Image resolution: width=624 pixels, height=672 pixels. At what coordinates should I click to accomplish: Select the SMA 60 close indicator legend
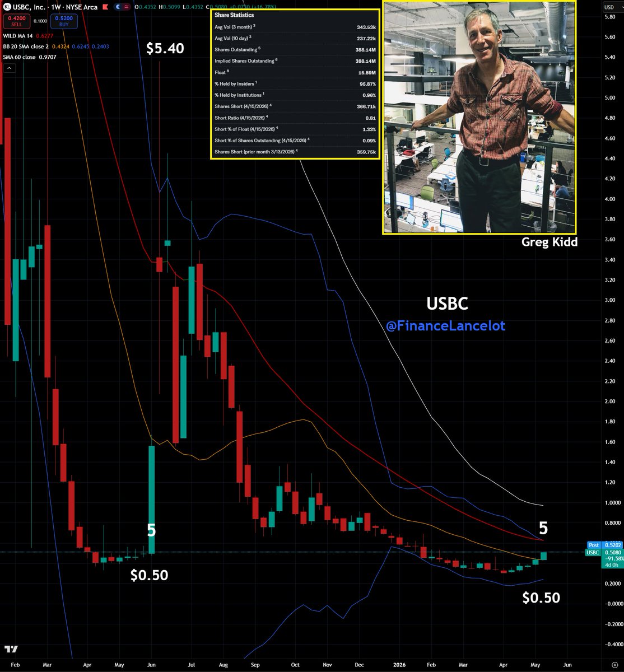pyautogui.click(x=19, y=57)
